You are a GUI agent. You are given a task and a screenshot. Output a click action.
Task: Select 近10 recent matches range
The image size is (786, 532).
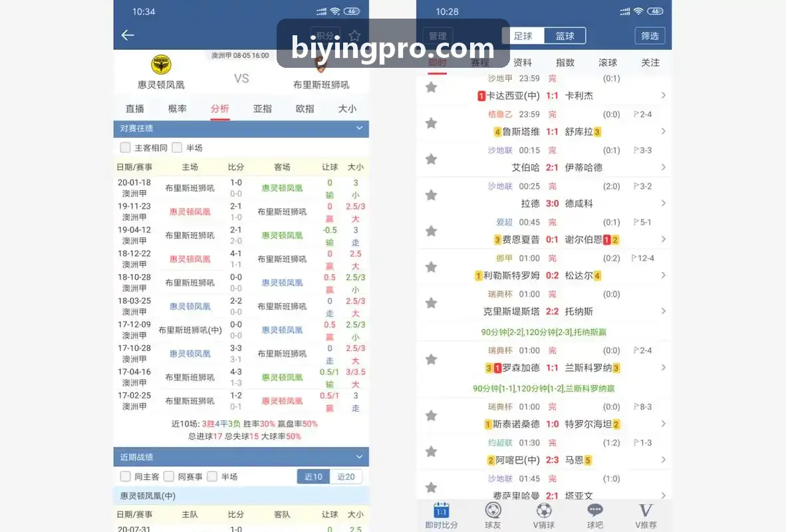313,476
